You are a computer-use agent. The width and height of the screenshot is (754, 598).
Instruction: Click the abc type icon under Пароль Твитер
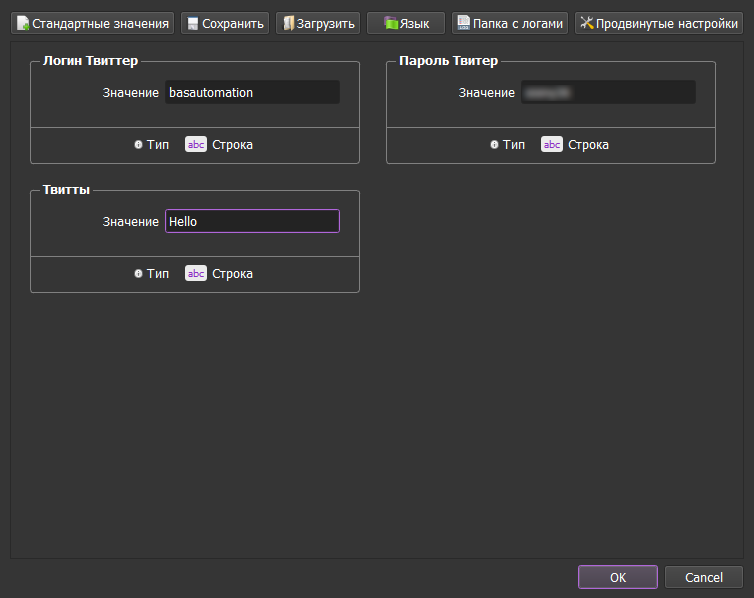pyautogui.click(x=552, y=144)
